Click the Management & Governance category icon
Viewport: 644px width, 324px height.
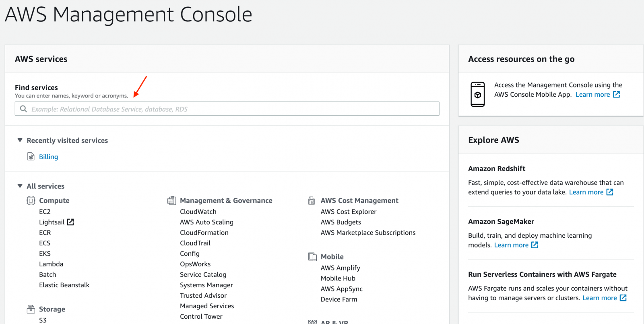[x=172, y=200]
